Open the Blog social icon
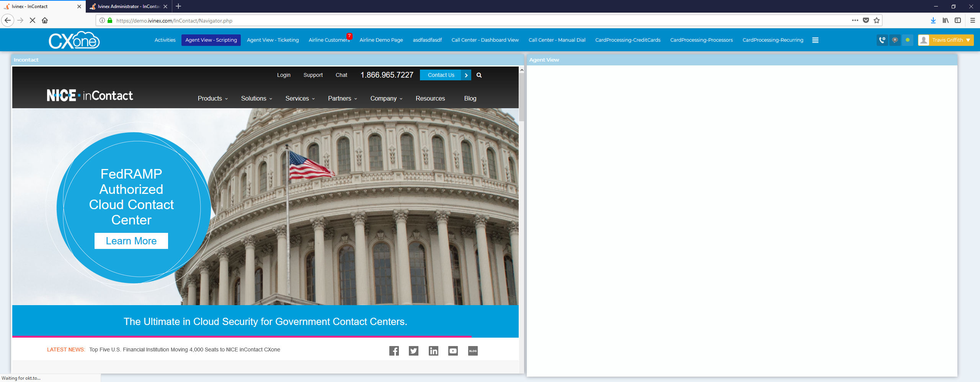 [x=473, y=351]
